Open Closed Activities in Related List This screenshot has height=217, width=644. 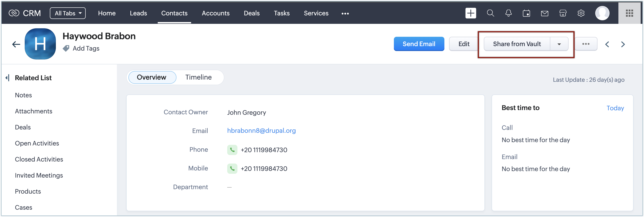click(x=39, y=159)
